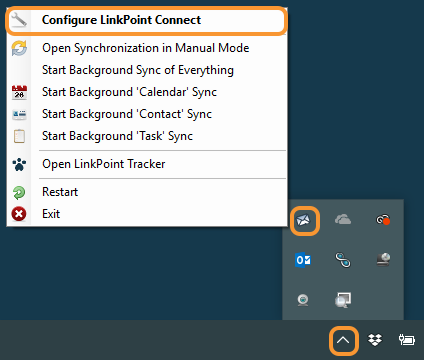Start Background 'Contact' Sync
Image resolution: width=424 pixels, height=360 pixels.
click(x=147, y=114)
